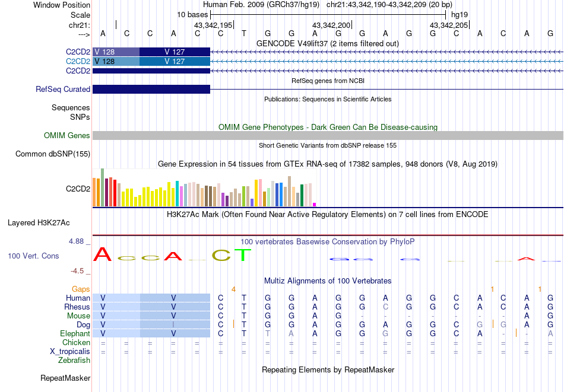This screenshot has width=564, height=392.
Task: Open the GENCODE V49lift37 track title
Action: 328,43
